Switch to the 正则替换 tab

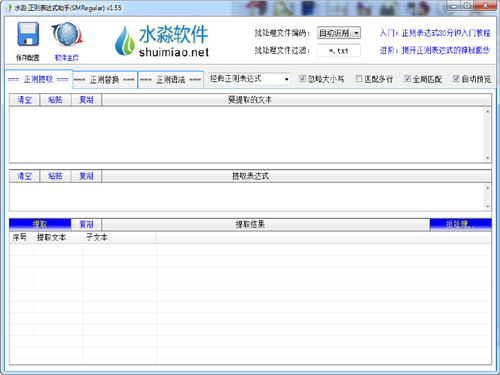tap(105, 80)
